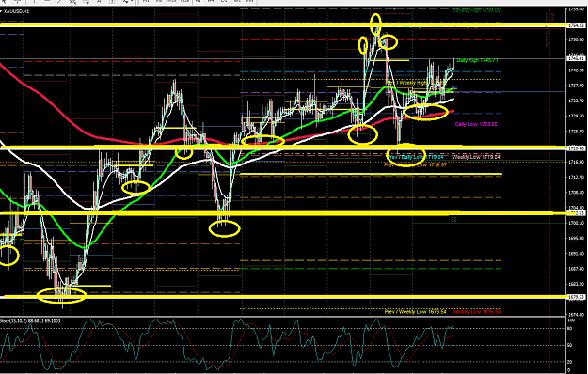Click the 1733.70 price axis value
588x374 pixels.
pos(577,101)
